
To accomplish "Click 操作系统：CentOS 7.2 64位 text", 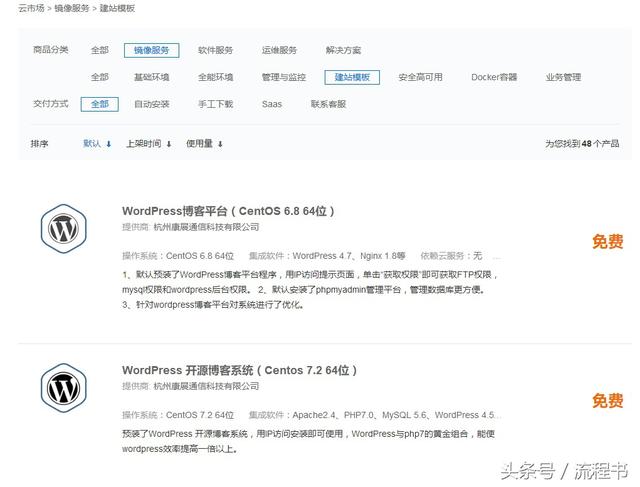I will [x=178, y=415].
